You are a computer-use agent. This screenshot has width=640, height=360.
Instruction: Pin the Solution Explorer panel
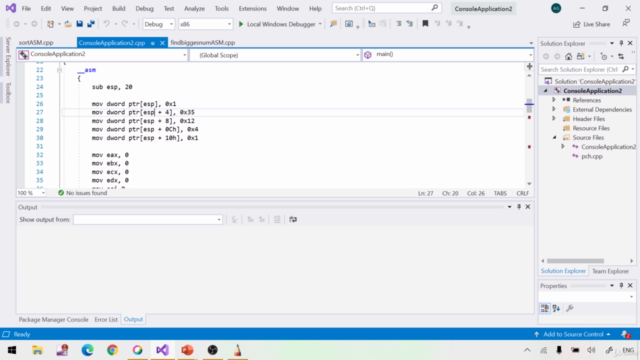click(621, 43)
